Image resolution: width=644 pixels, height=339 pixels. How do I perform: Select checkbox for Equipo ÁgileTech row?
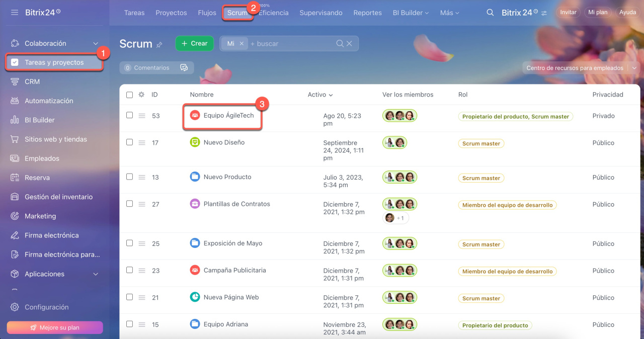pos(129,115)
